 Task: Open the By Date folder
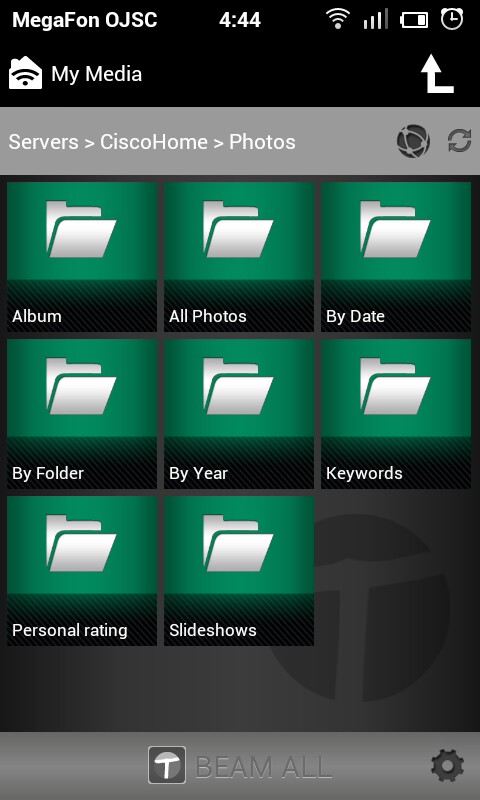(x=396, y=257)
